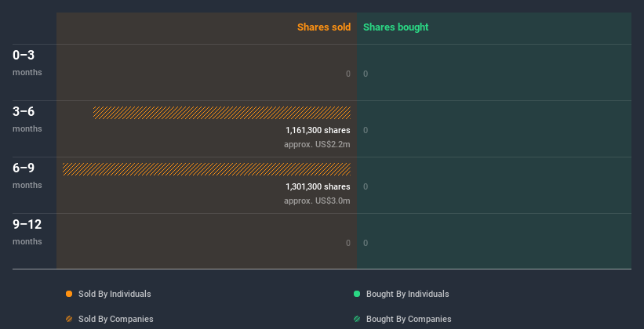Screen dimensions: 644x329
Task: Click the 0–3 months row label
Action: pos(27,63)
